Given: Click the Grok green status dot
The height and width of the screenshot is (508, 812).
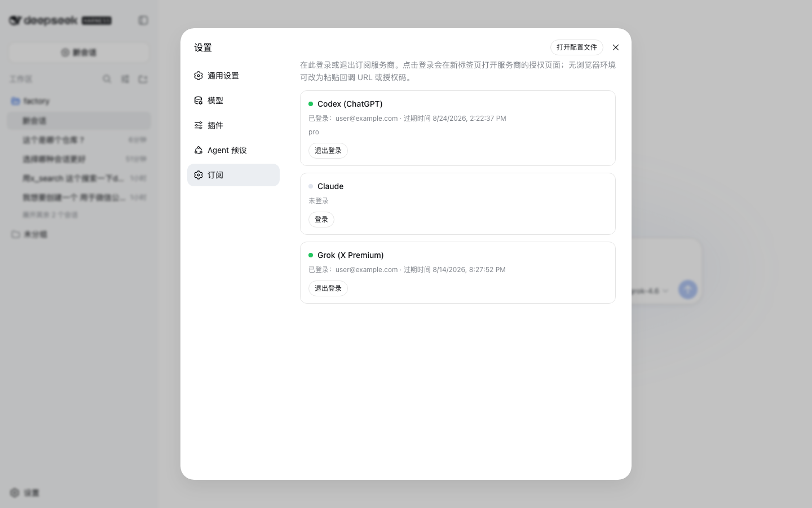Looking at the screenshot, I should pyautogui.click(x=311, y=255).
